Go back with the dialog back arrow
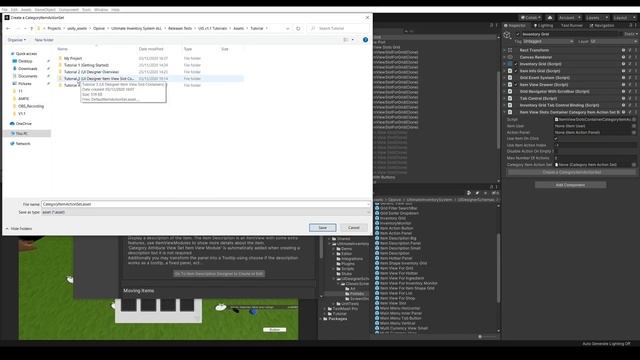The image size is (640, 360). point(8,29)
